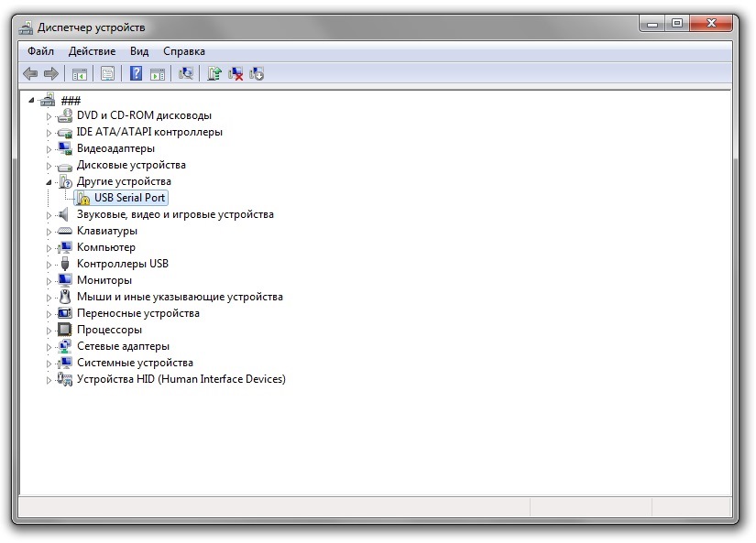Viewport: 756px width, 543px height.
Task: Toggle the console tree pane icon
Action: tap(80, 74)
